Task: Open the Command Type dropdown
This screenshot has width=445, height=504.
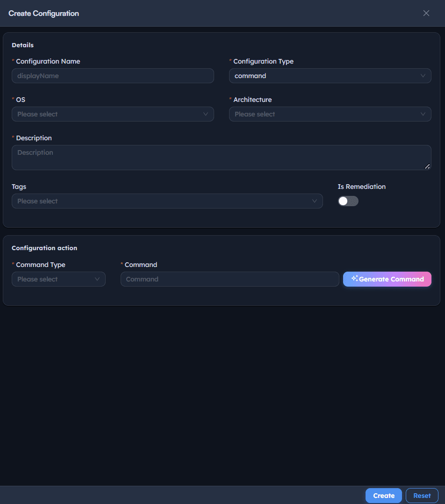Action: point(58,279)
